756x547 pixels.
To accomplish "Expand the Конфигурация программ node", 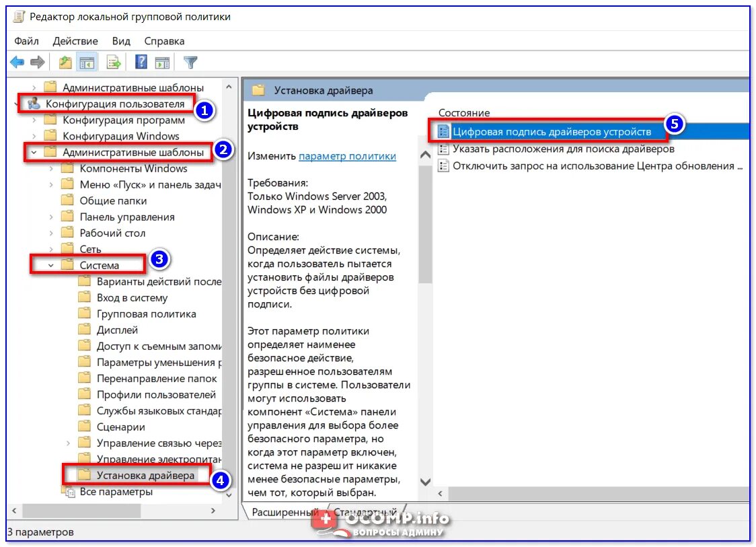I will (34, 120).
